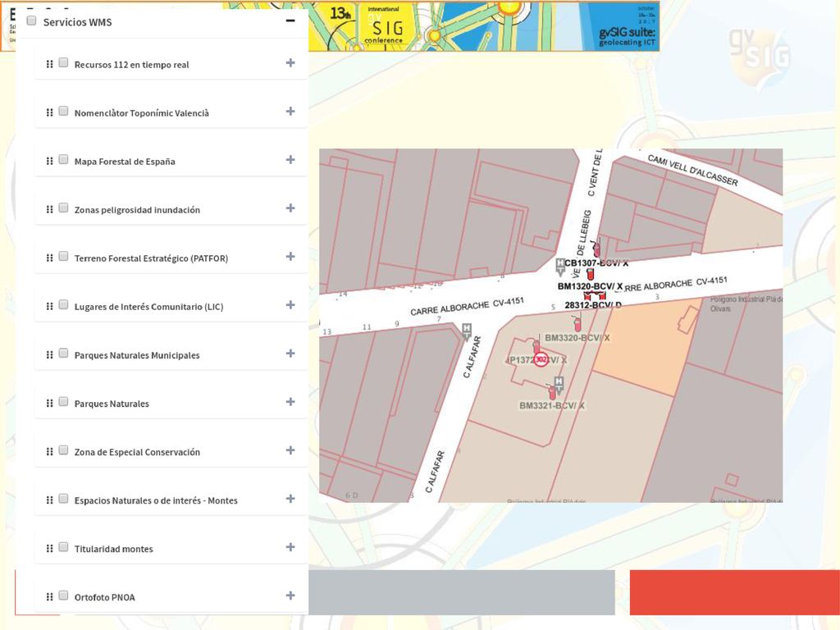Select the drag handle of Lugares de Interés Comunitario
The image size is (840, 630).
pyautogui.click(x=49, y=306)
